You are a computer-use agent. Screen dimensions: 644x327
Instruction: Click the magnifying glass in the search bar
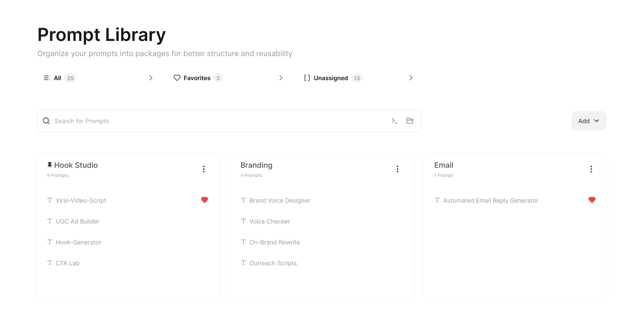click(46, 121)
